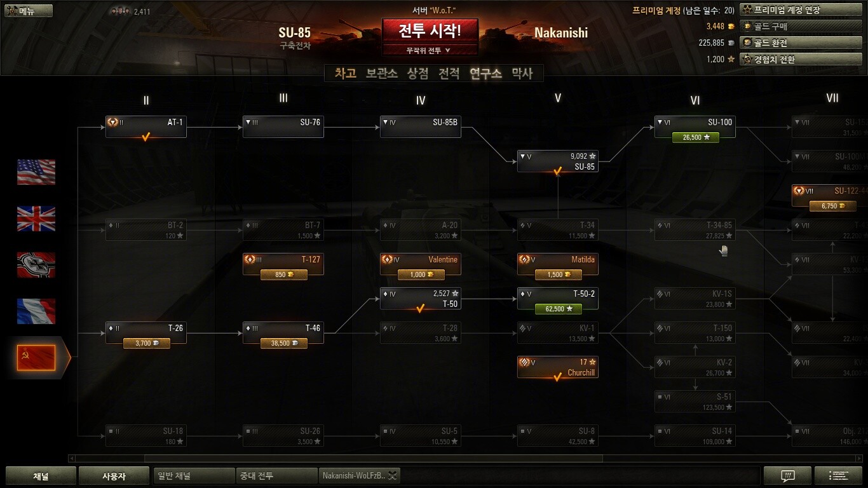Viewport: 868px width, 488px height.
Task: Click 프리미엄 계정 연장 button
Action: (x=801, y=10)
